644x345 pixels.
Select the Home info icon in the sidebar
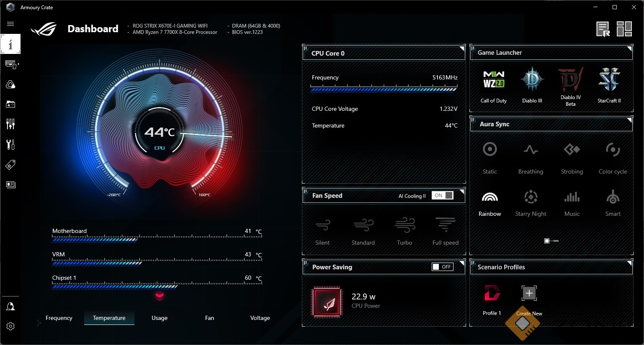pyautogui.click(x=10, y=44)
